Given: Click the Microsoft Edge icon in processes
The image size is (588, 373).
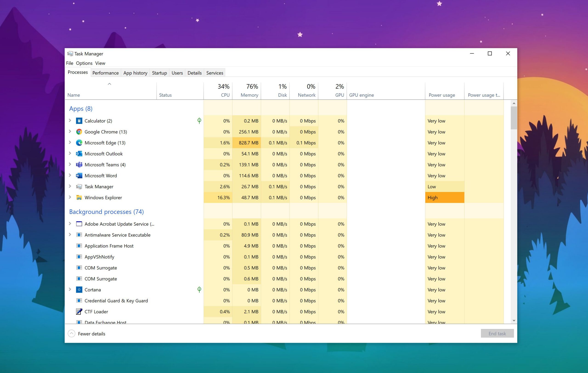Looking at the screenshot, I should tap(79, 143).
